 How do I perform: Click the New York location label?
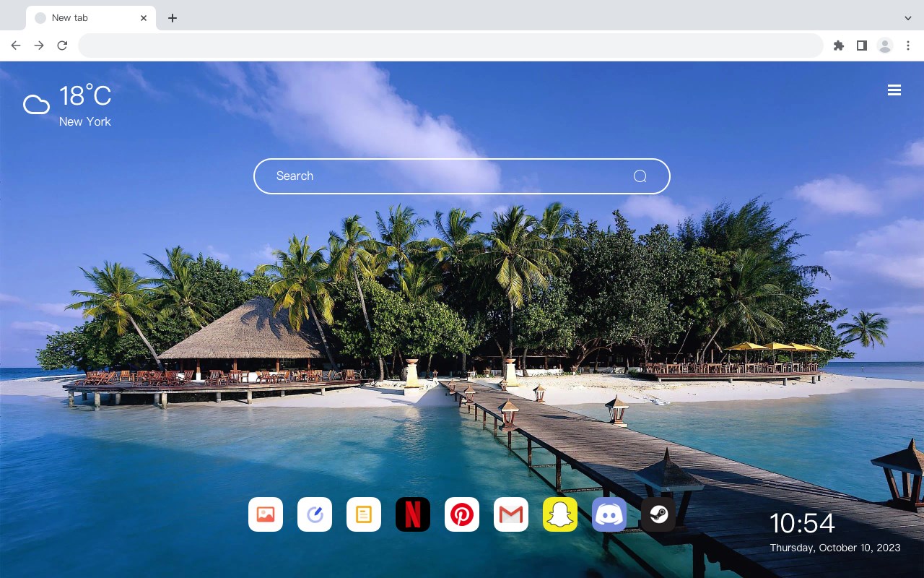point(85,122)
